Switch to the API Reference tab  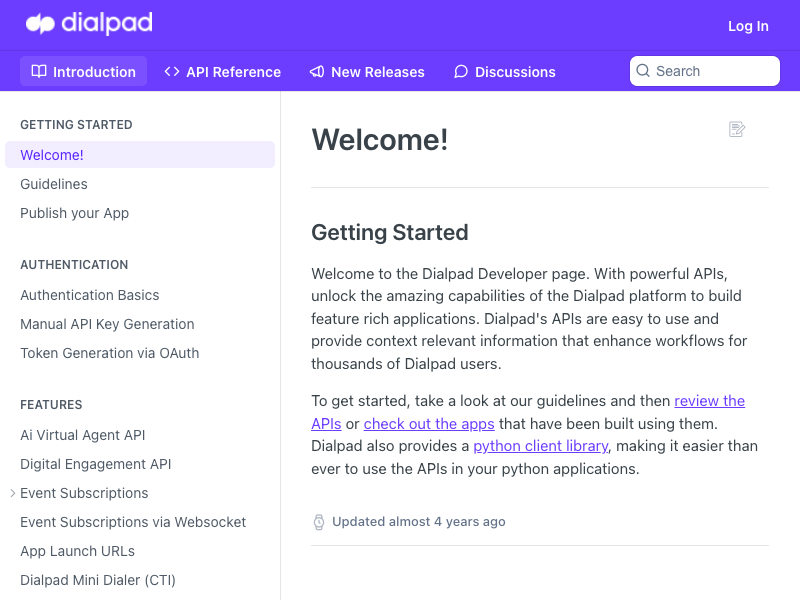pos(222,71)
